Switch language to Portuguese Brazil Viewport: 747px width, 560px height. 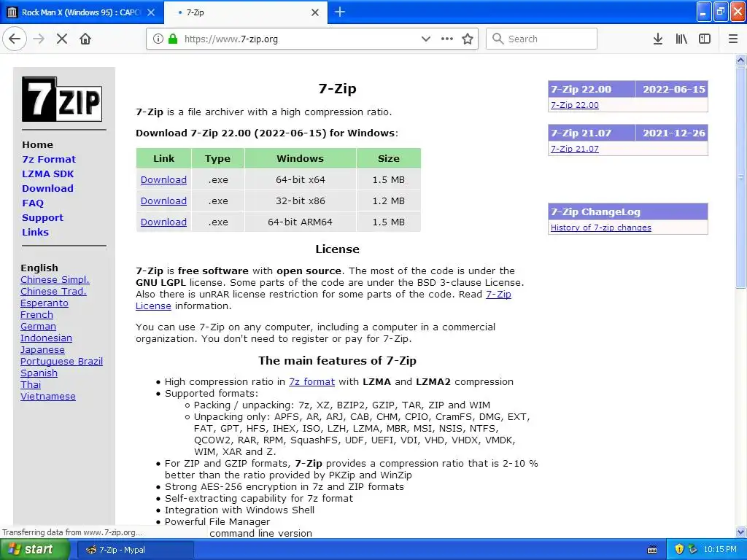tap(61, 362)
